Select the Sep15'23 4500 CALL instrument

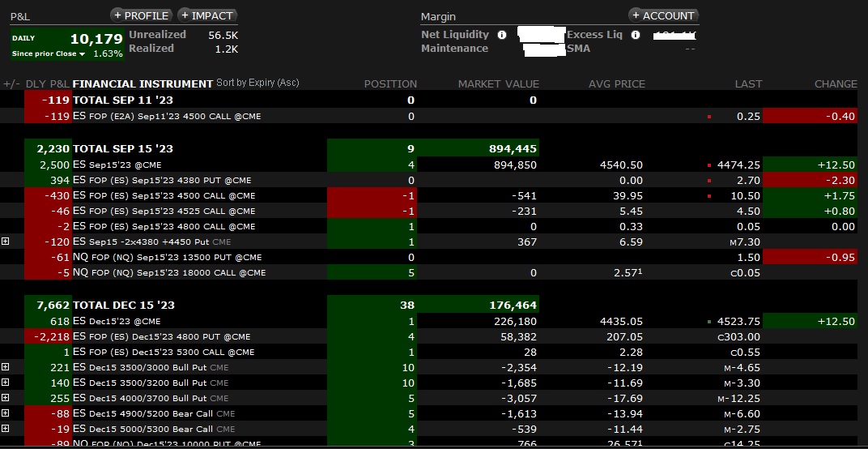(x=164, y=195)
